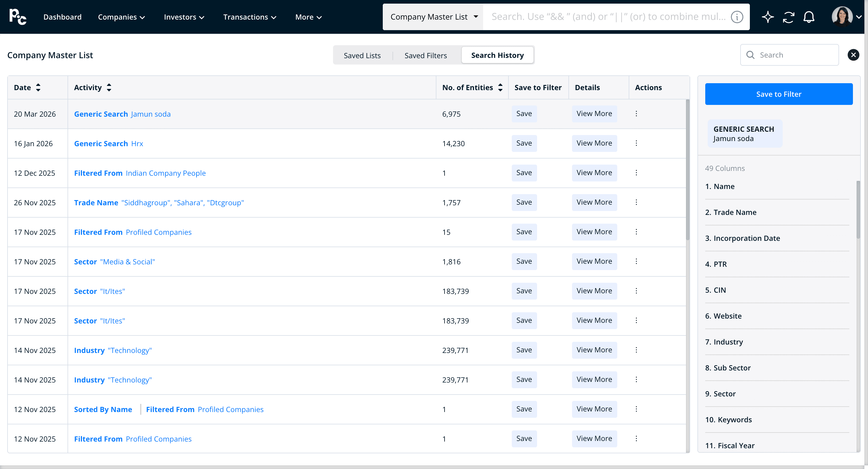Screen dimensions: 868x469
Task: View More for the Hrx search
Action: [594, 143]
